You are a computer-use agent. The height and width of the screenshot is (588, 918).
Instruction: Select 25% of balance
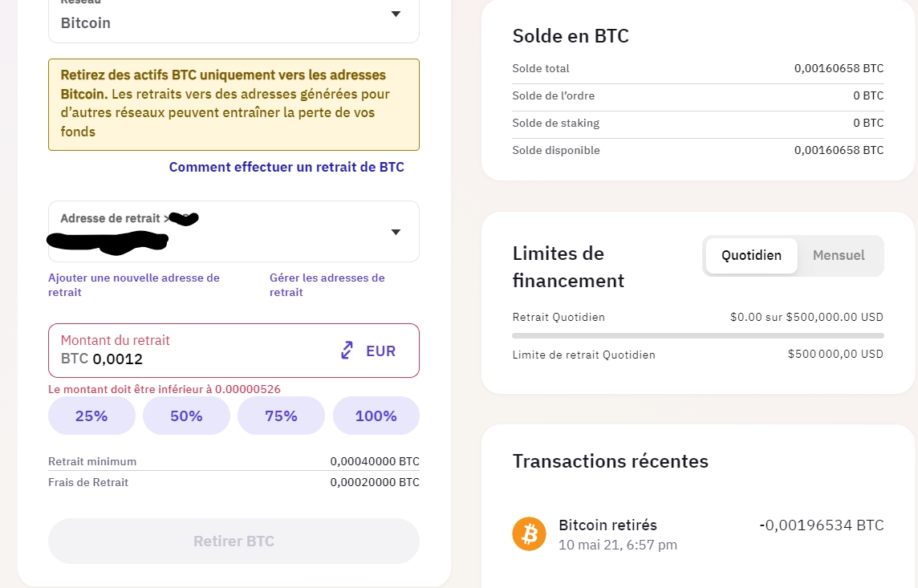[91, 416]
